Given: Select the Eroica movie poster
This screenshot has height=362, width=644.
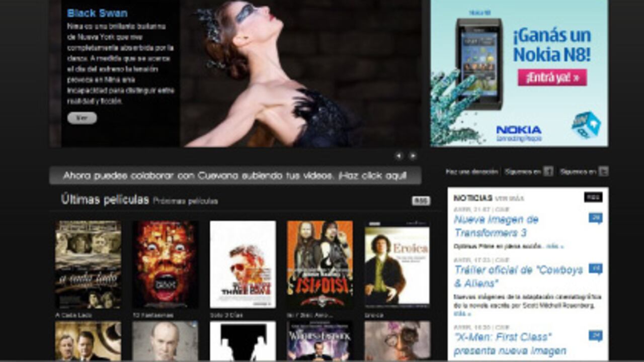Looking at the screenshot, I should click(x=397, y=264).
